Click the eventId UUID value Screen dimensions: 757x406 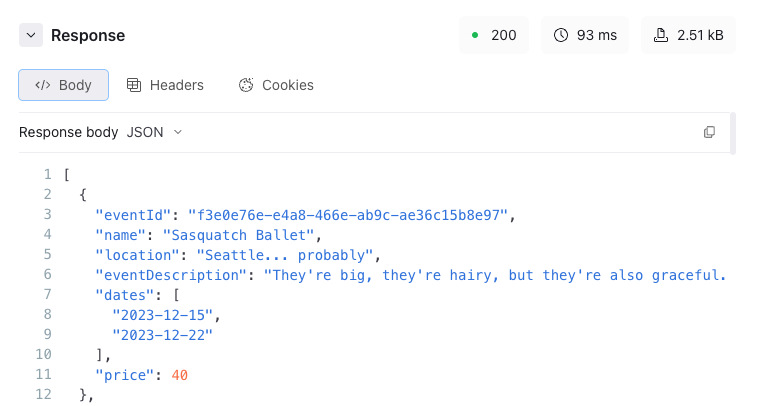tap(348, 215)
